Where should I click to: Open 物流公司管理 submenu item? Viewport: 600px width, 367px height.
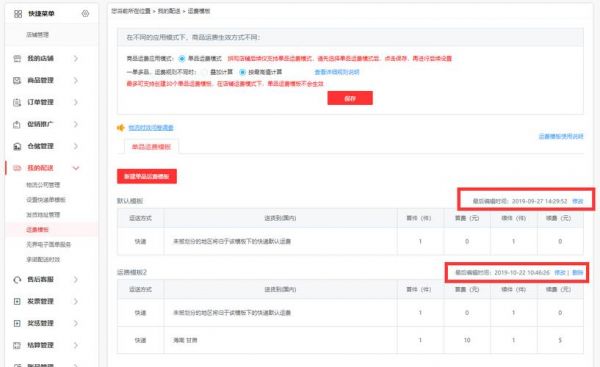[43, 185]
